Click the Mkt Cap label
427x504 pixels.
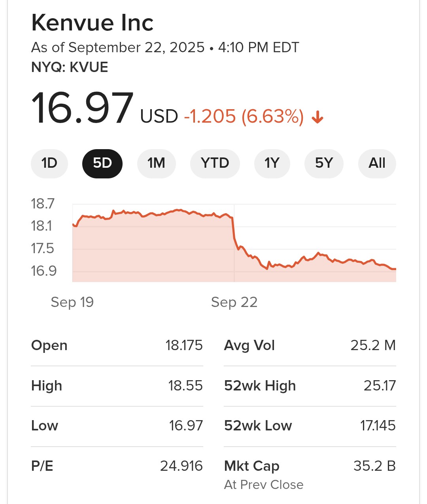coord(252,466)
